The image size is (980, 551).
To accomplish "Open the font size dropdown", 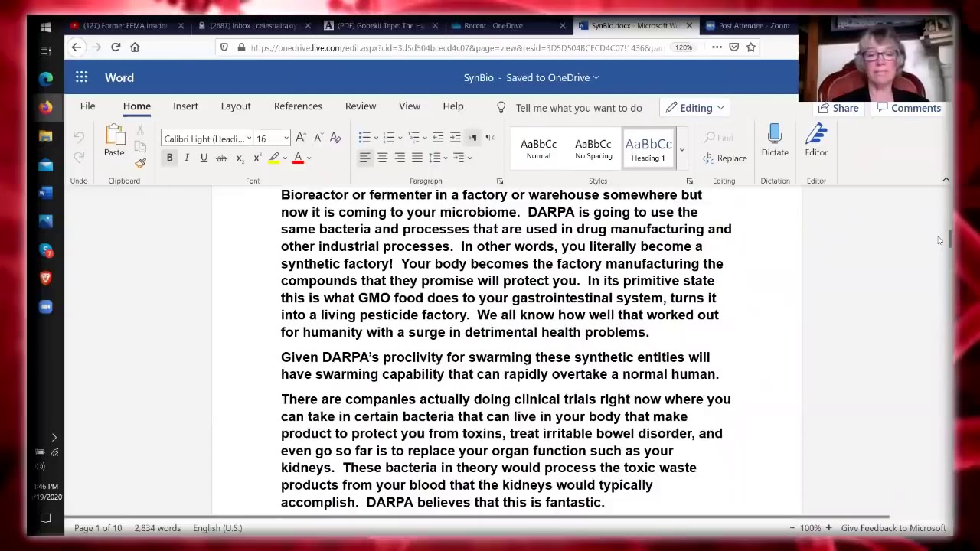I will (x=286, y=139).
